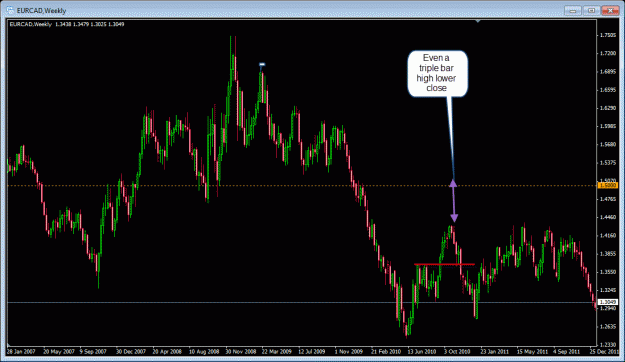The width and height of the screenshot is (625, 362).
Task: Click the 1.6895 price axis label
Action: [x=608, y=72]
